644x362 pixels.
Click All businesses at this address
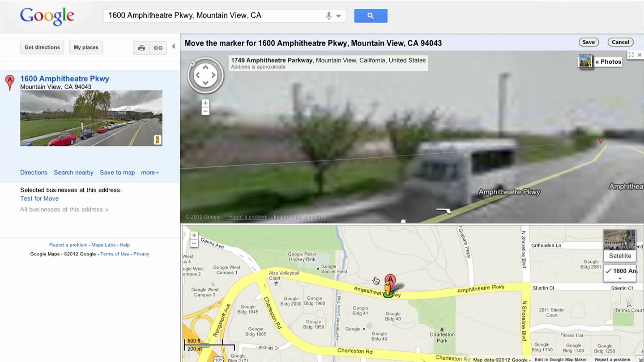(64, 209)
